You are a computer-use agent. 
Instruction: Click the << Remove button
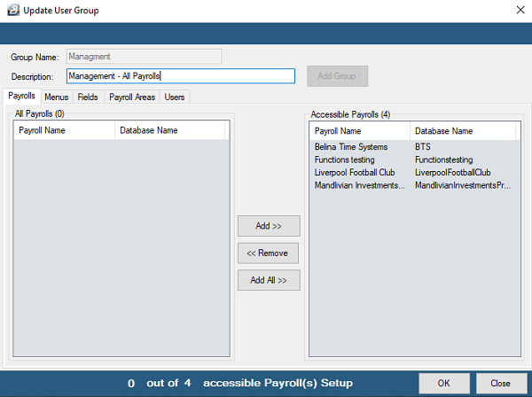268,253
